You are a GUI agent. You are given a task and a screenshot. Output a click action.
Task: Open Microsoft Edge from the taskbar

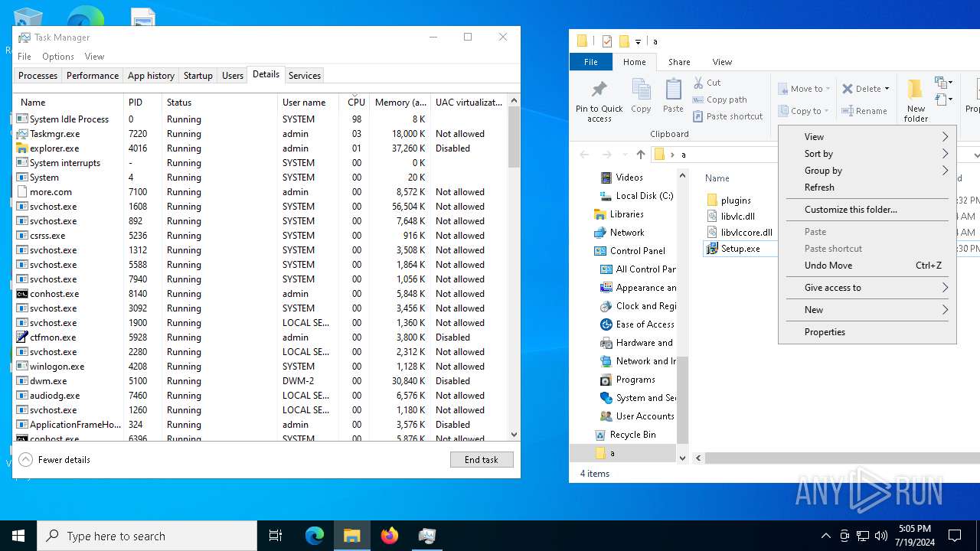pos(315,536)
